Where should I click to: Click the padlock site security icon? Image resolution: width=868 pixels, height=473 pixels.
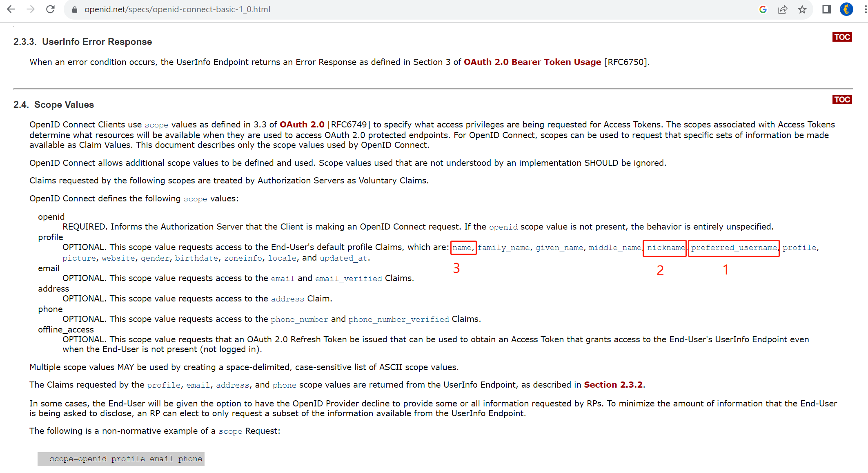[x=75, y=9]
